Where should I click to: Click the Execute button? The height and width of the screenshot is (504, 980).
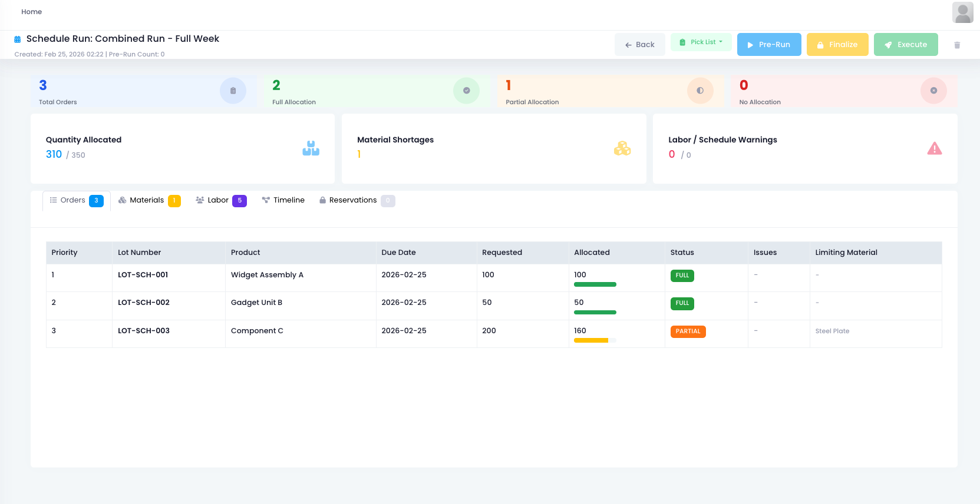pos(906,45)
